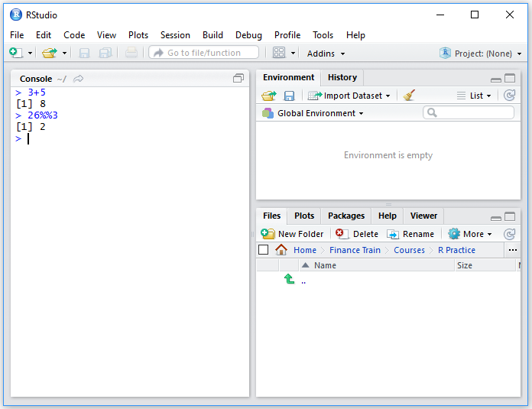Click the Save workspace disk icon
This screenshot has width=532, height=409.
tap(289, 96)
